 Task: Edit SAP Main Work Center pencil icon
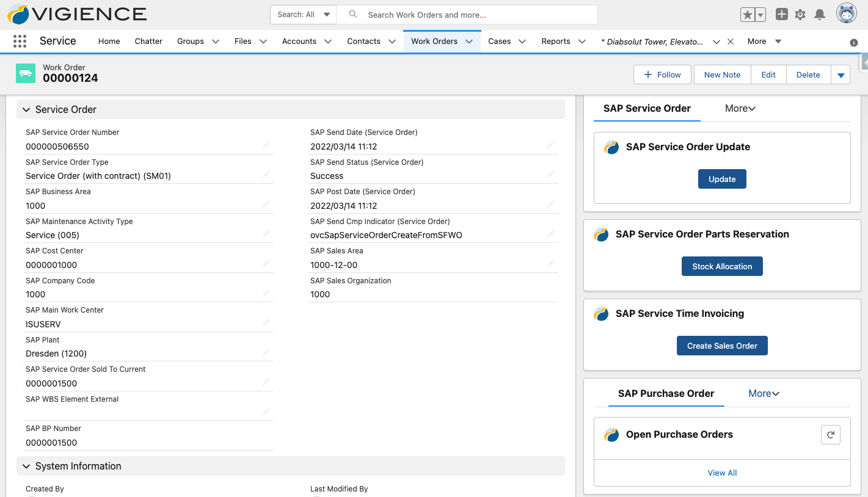[x=266, y=322]
